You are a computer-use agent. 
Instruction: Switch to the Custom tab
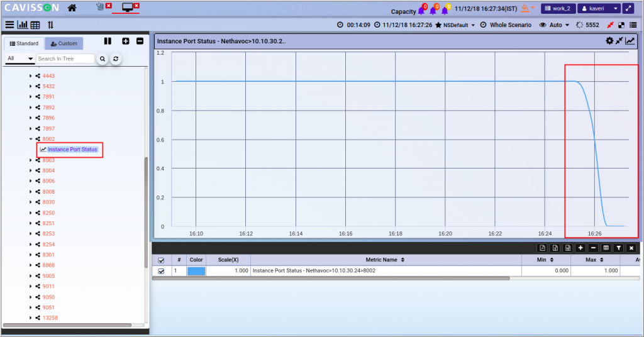click(64, 43)
